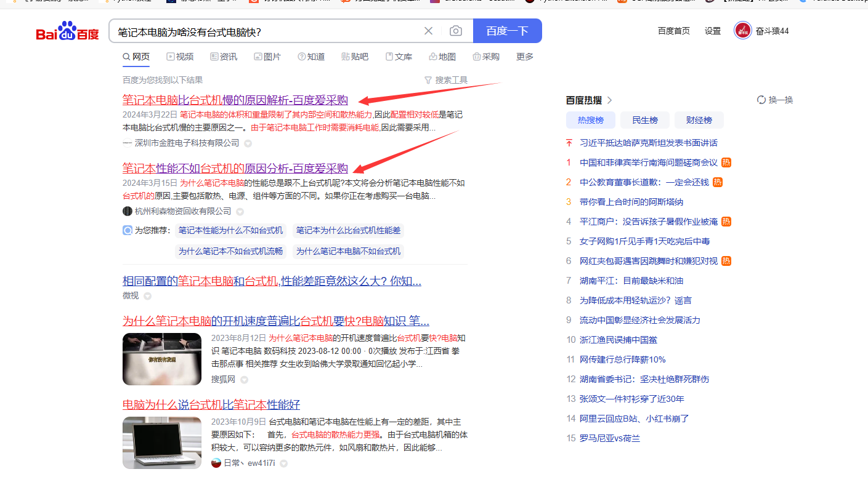
Task: Switch to the 视频 tab
Action: point(180,57)
